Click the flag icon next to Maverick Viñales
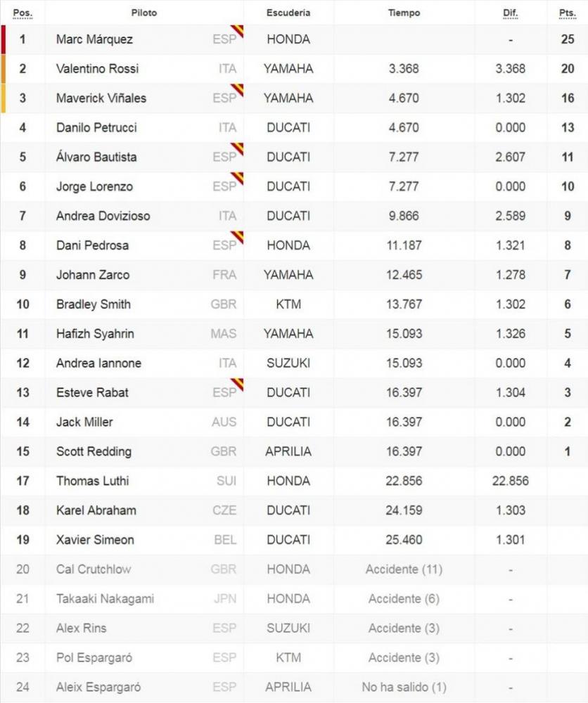The width and height of the screenshot is (588, 703). point(237,90)
